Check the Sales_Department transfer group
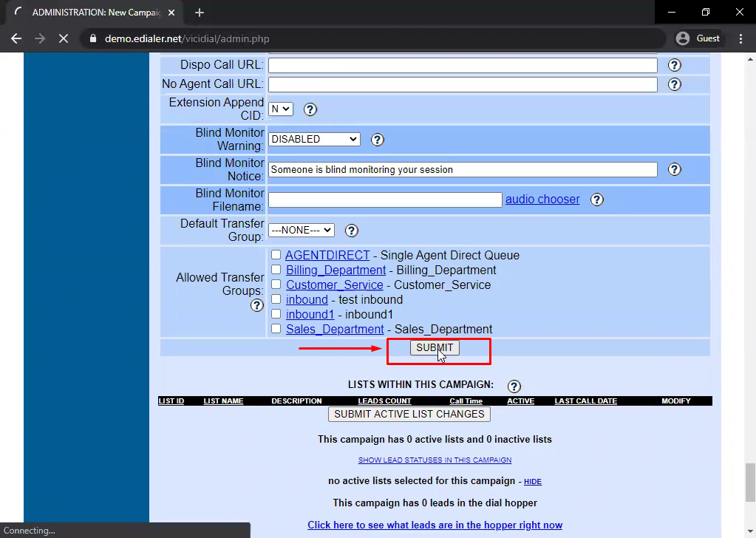The image size is (756, 538). (276, 329)
